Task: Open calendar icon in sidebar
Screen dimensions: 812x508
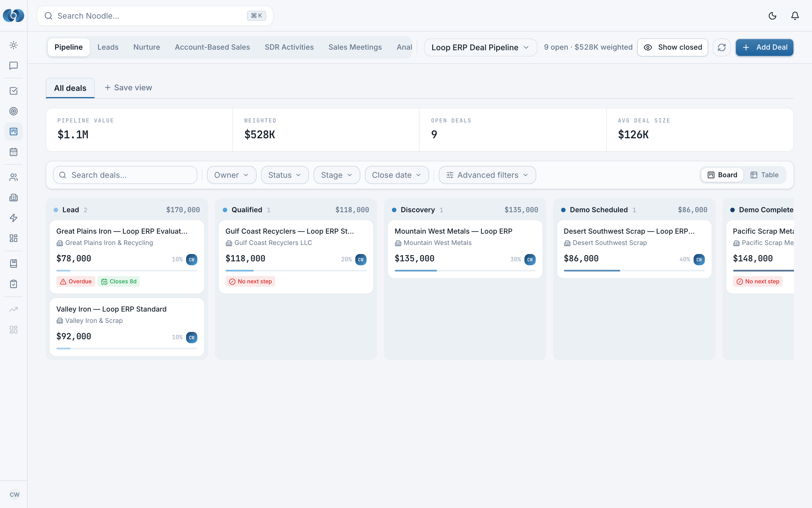Action: 14,152
